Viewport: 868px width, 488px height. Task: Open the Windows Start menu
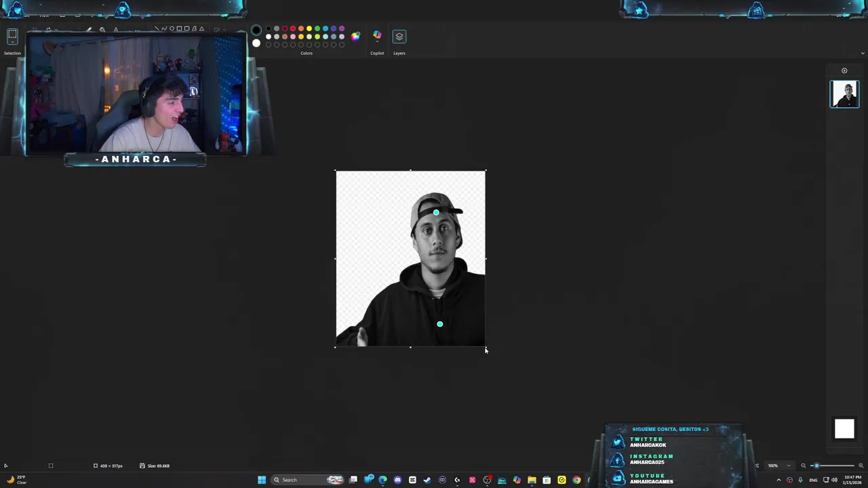262,480
